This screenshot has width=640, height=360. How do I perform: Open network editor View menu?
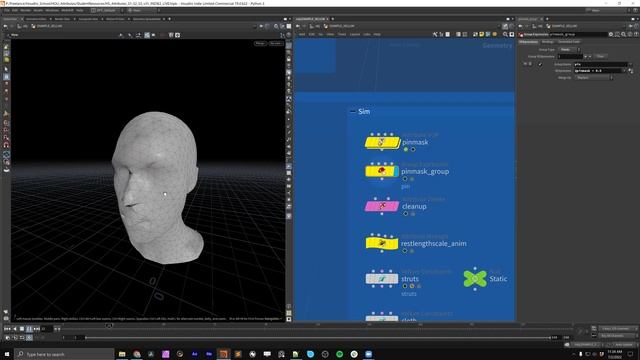[x=330, y=34]
